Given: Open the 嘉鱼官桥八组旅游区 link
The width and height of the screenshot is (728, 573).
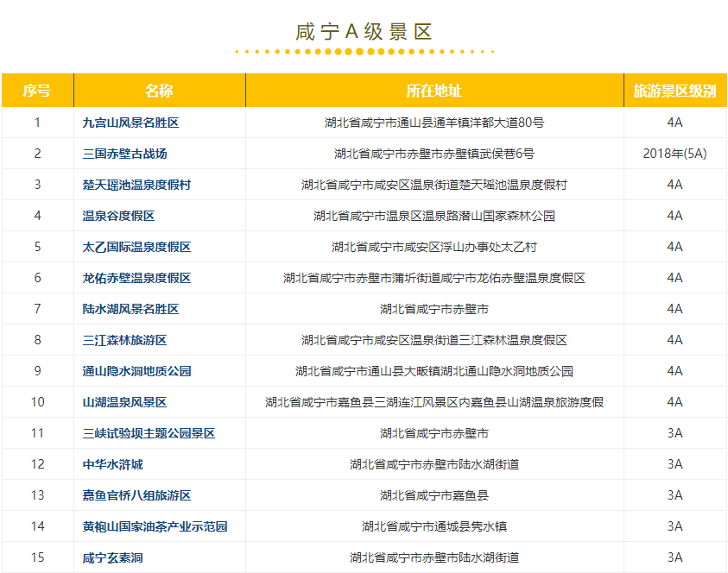Looking at the screenshot, I should click(x=136, y=495).
